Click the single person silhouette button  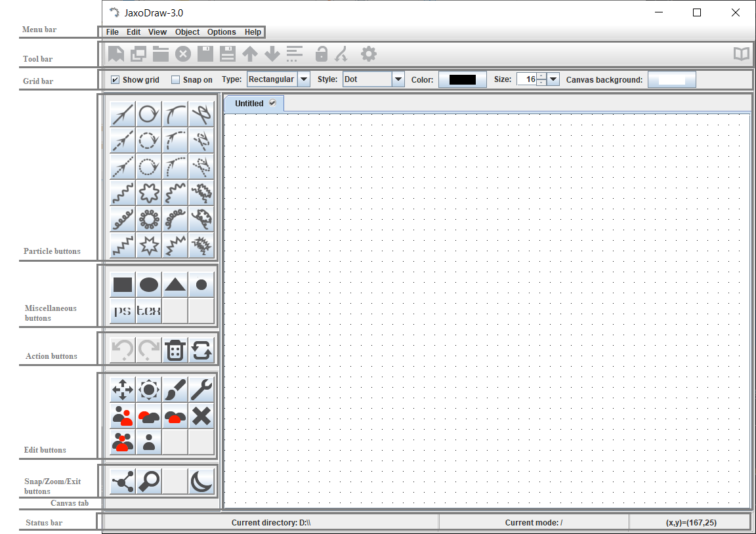(x=148, y=442)
